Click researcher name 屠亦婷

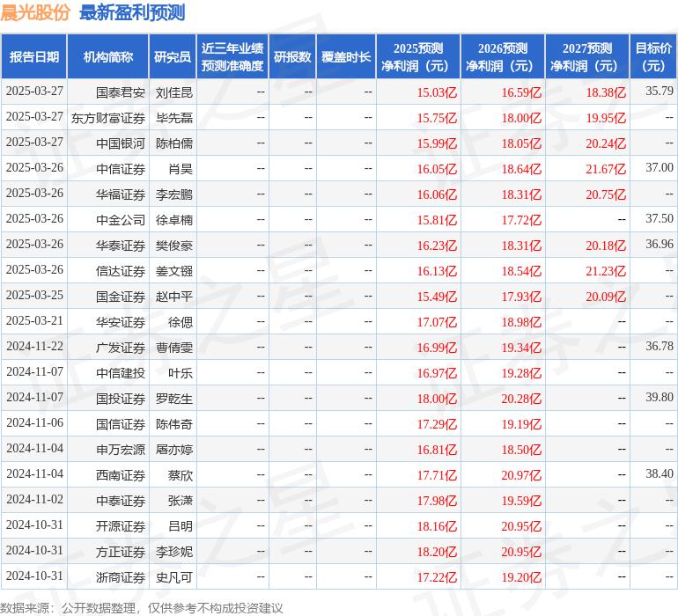pos(173,450)
